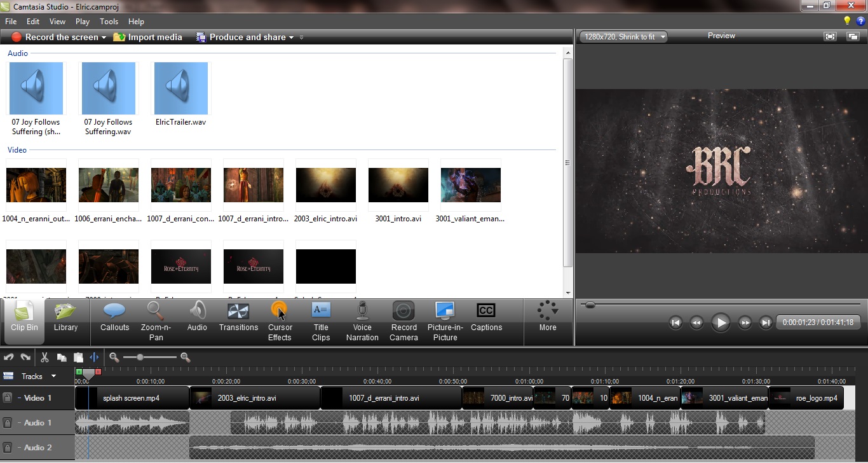Open the Record Camera tool
The height and width of the screenshot is (463, 868).
[x=403, y=322]
